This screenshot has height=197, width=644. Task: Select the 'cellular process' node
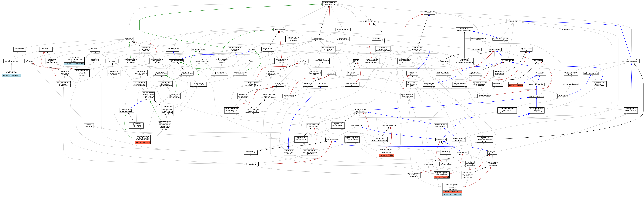pyautogui.click(x=279, y=29)
